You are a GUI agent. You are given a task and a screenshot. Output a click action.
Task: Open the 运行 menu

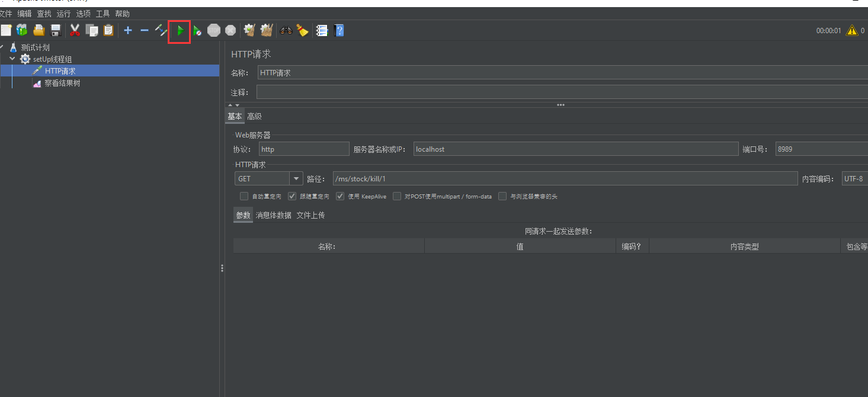coord(64,14)
